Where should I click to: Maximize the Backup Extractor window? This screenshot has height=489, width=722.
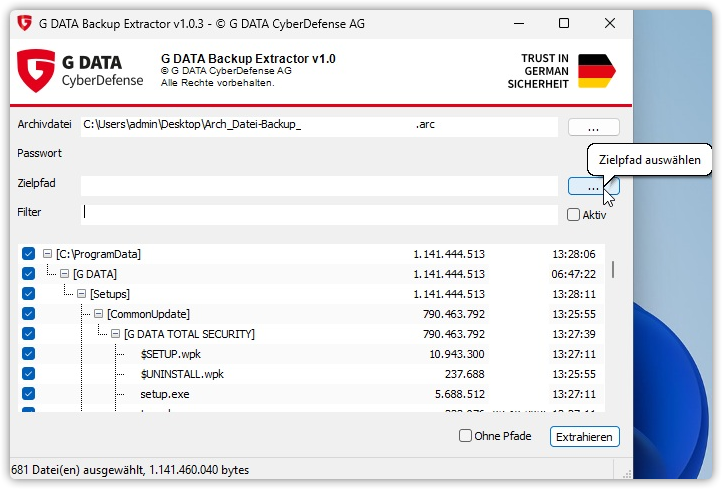tap(564, 23)
